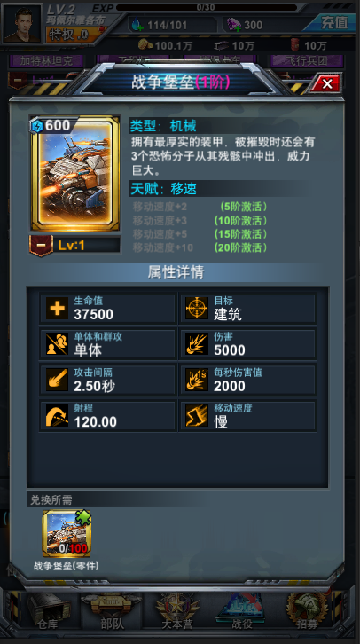Image resolution: width=360 pixels, height=644 pixels.
Task: Switch to the 部队 troops tab
Action: (112, 612)
